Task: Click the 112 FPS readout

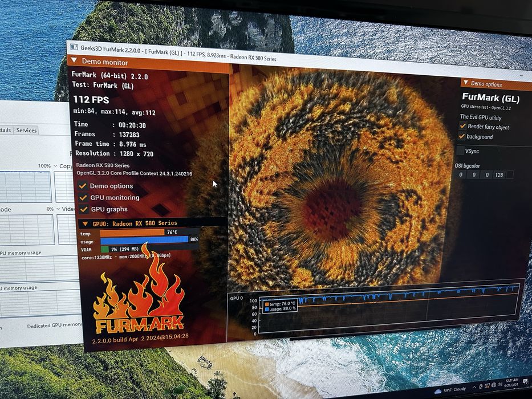Action: tap(91, 99)
